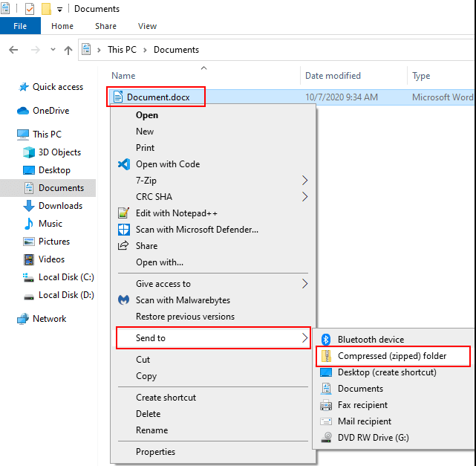Click the Notepad++ icon in context menu
This screenshot has width=476, height=466.
[124, 213]
